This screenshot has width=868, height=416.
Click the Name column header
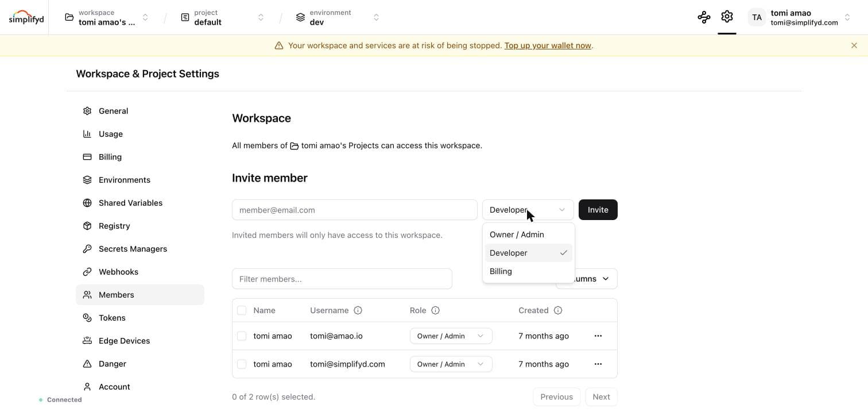tap(265, 310)
